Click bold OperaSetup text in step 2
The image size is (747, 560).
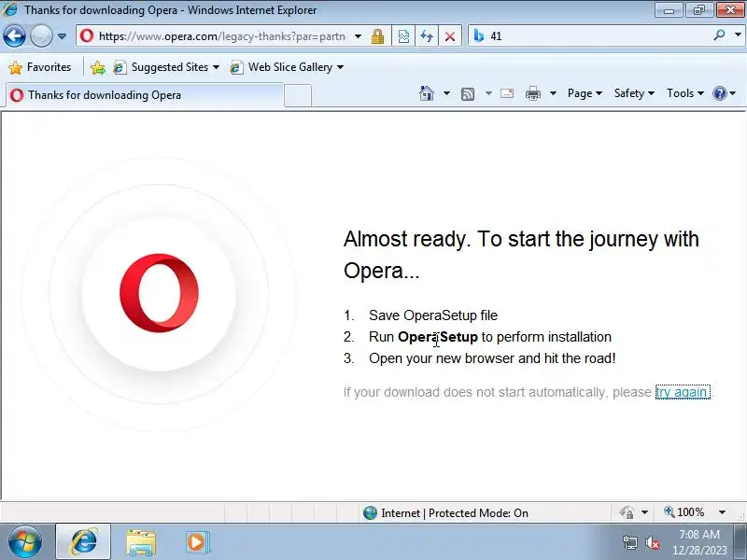point(438,337)
